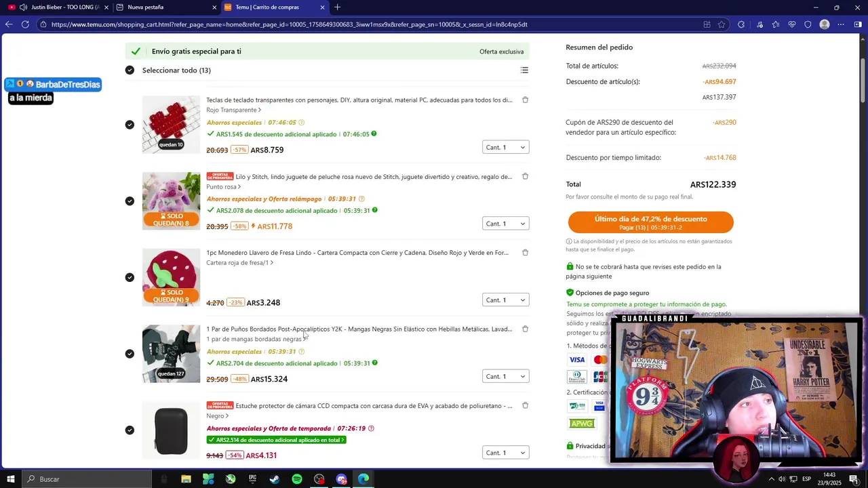This screenshot has width=868, height=488.
Task: Expand the 1 par de mangas bordadas negras selector
Action: [256, 339]
